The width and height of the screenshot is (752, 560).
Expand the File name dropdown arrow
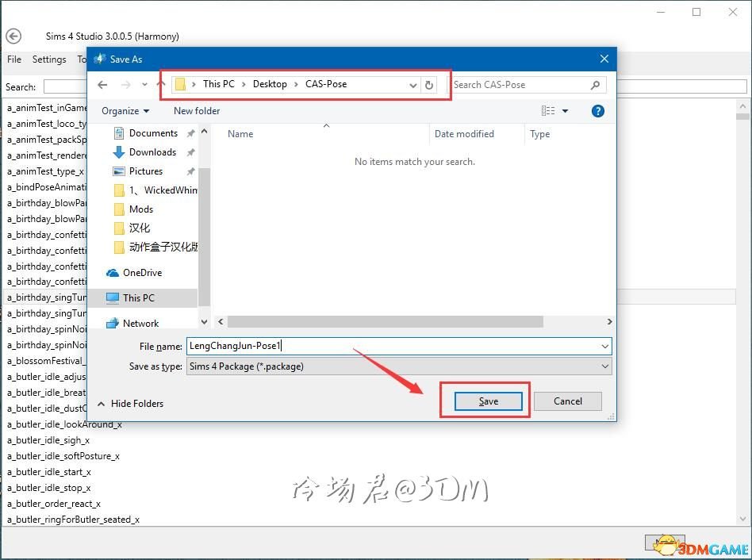point(604,346)
